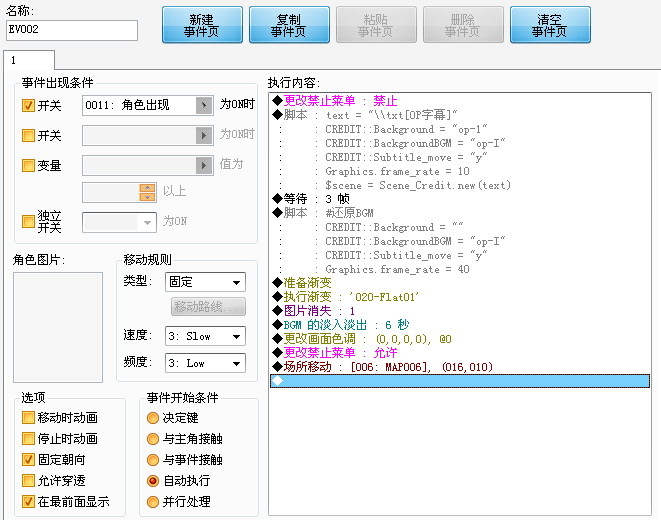Image resolution: width=661 pixels, height=520 pixels.
Task: Enable the second 开关 condition checkbox
Action: tap(28, 136)
